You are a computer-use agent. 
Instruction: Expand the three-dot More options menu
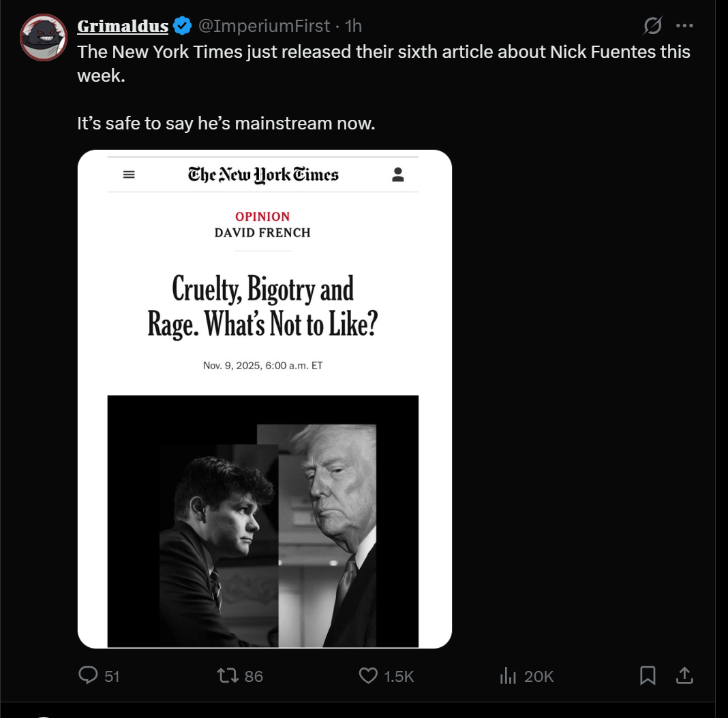pyautogui.click(x=684, y=26)
